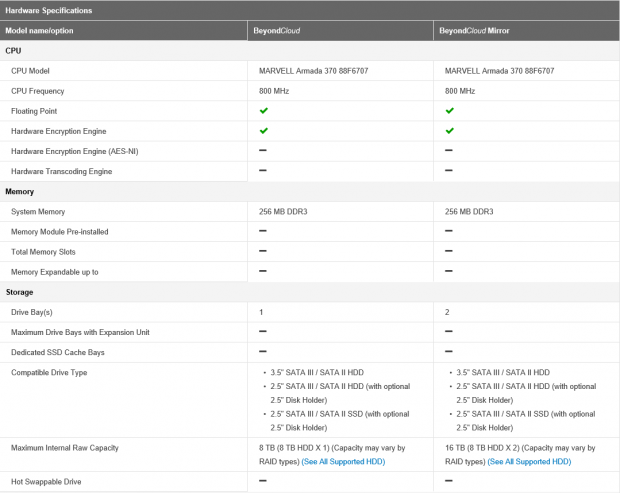The width and height of the screenshot is (620, 493).
Task: Click the CPU section heading
Action: (x=13, y=51)
